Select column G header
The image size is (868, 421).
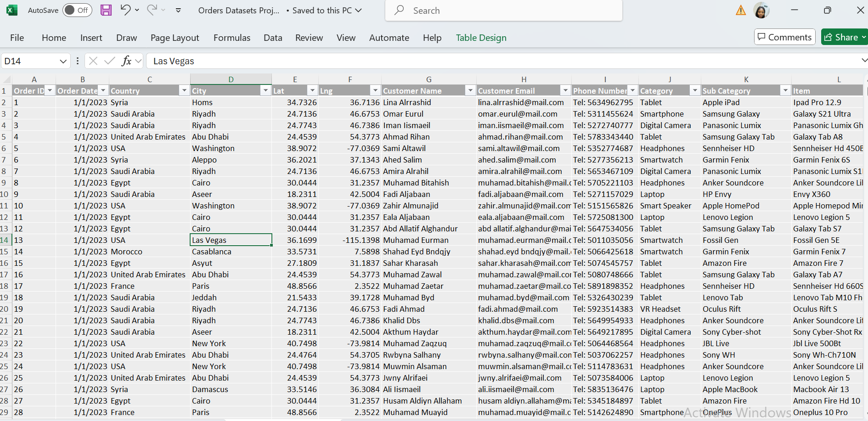(428, 79)
